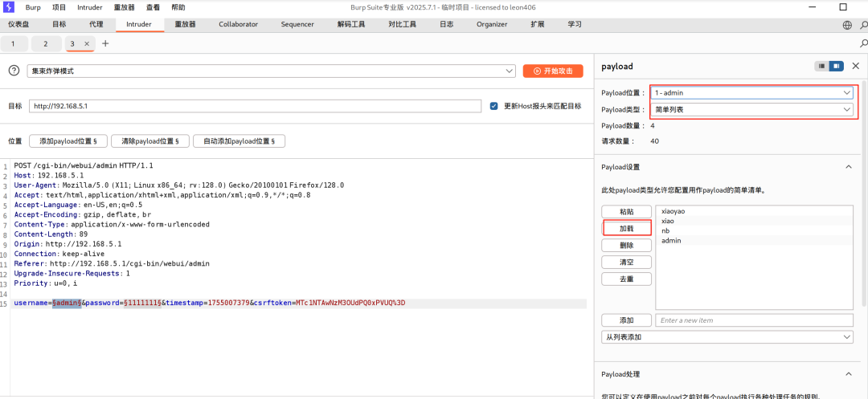Click the Content-Length header line
Viewport: 868px width, 399px height.
tap(51, 234)
